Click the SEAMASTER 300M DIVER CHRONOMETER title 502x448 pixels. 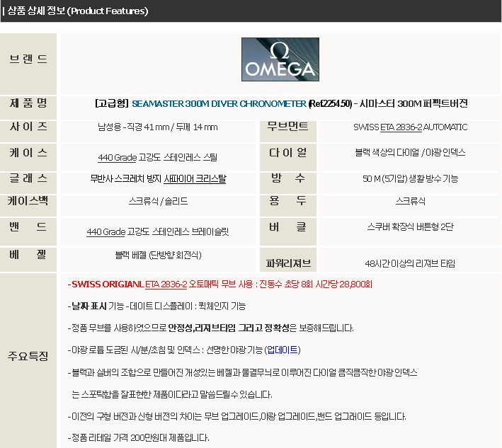[219, 103]
